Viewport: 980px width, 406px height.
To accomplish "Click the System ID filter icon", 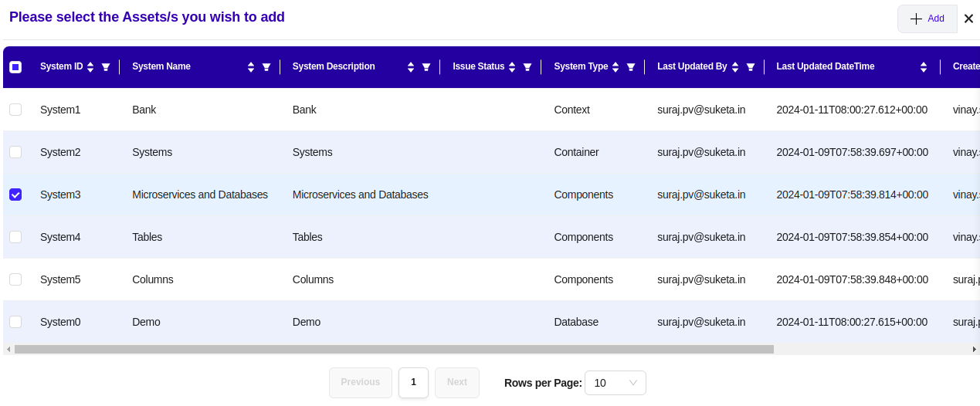I will [106, 67].
